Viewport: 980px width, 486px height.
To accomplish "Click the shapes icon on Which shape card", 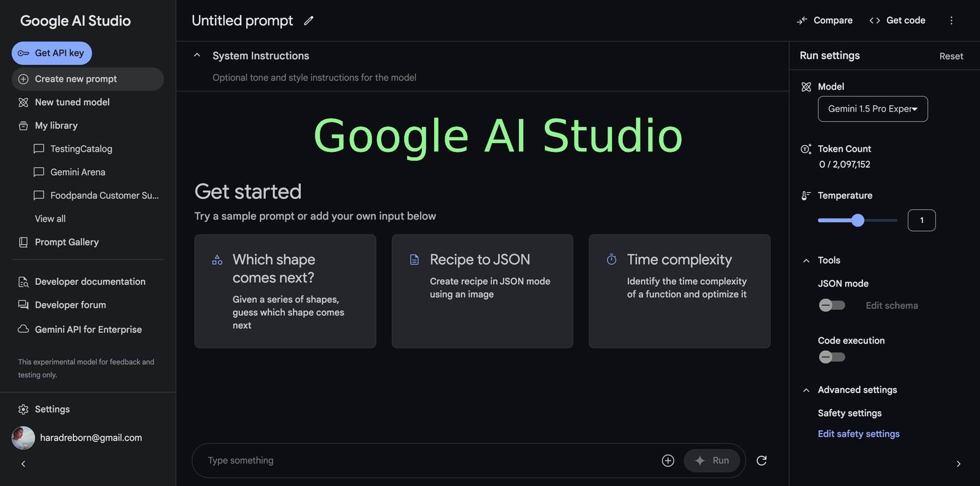I will [x=217, y=260].
